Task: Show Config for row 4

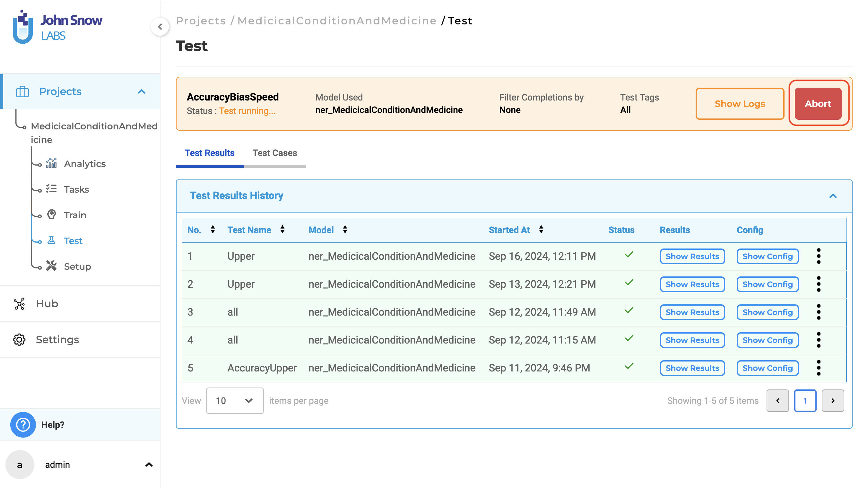Action: [x=768, y=340]
